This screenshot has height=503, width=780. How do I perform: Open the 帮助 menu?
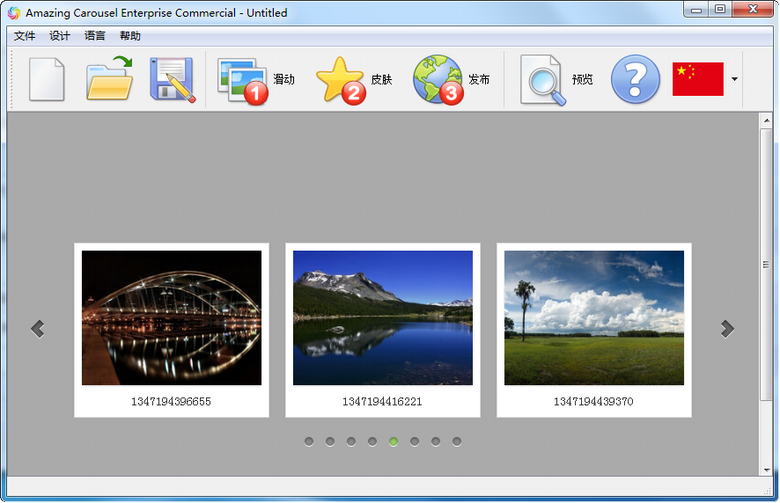[x=130, y=36]
